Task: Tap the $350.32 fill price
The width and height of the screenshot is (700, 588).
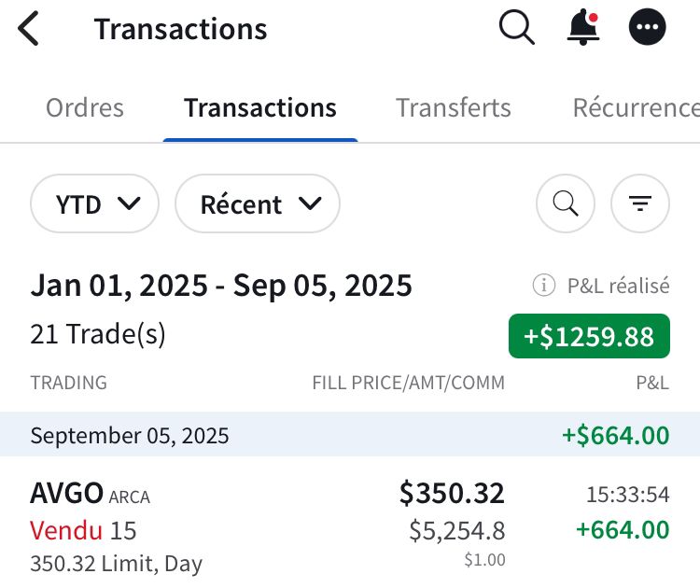Action: coord(452,493)
